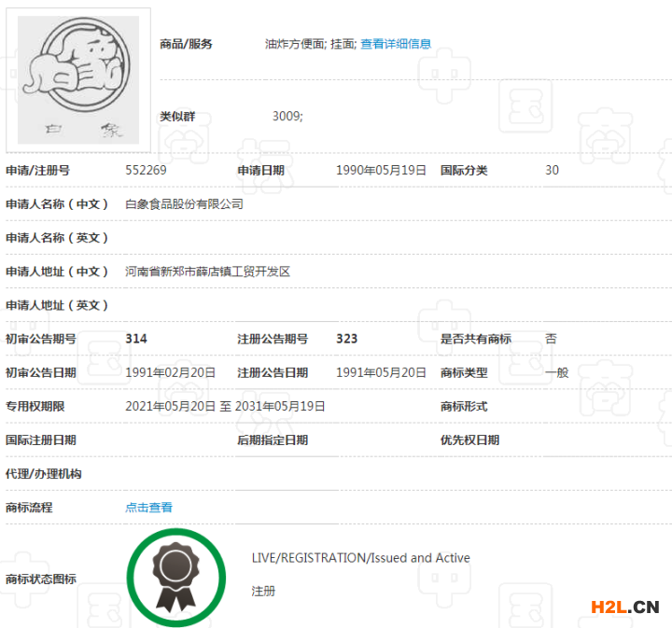Click the LIVE/REGISTRATION/Issued and Active text
The image size is (672, 628).
(360, 558)
